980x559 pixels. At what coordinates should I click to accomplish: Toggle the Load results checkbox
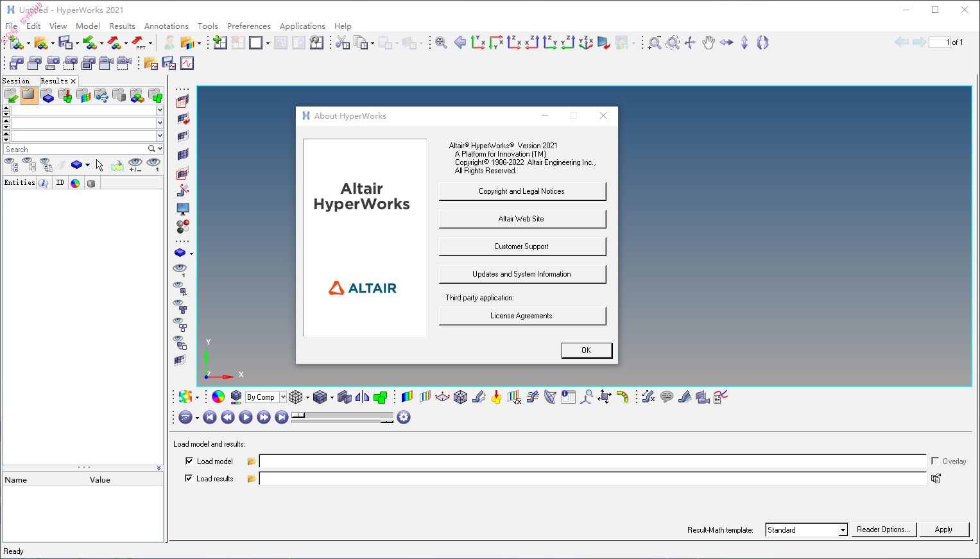pyautogui.click(x=189, y=478)
